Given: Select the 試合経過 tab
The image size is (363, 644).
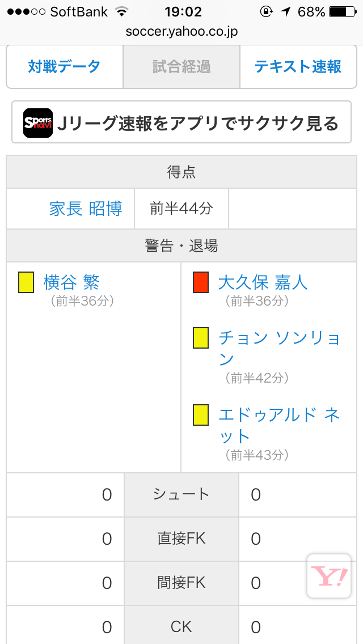Looking at the screenshot, I should 181,66.
